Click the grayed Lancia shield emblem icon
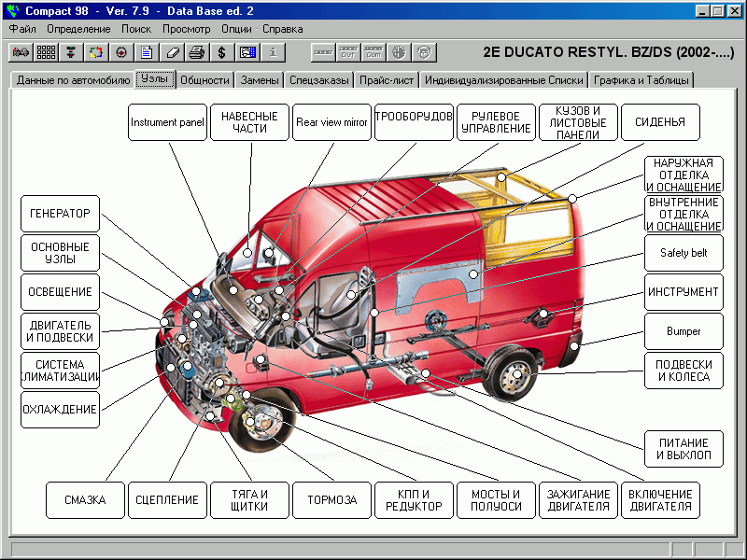 [x=424, y=52]
